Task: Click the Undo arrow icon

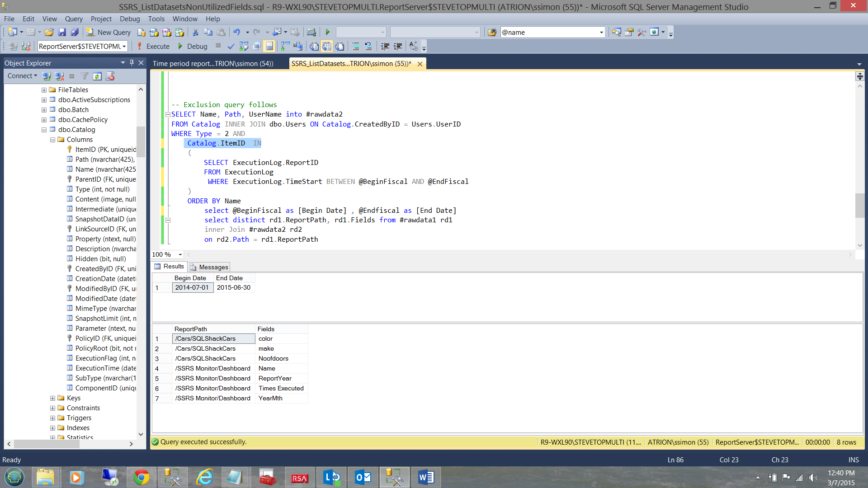Action: (x=236, y=32)
